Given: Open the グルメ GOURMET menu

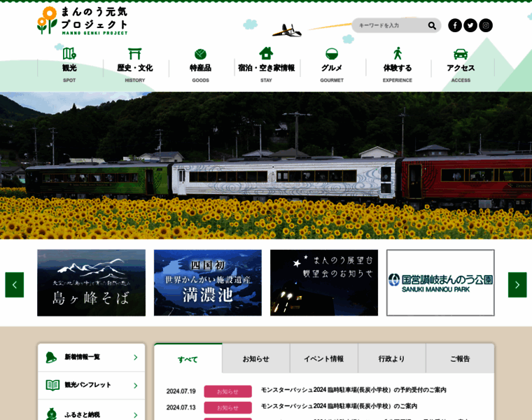Looking at the screenshot, I should click(332, 65).
